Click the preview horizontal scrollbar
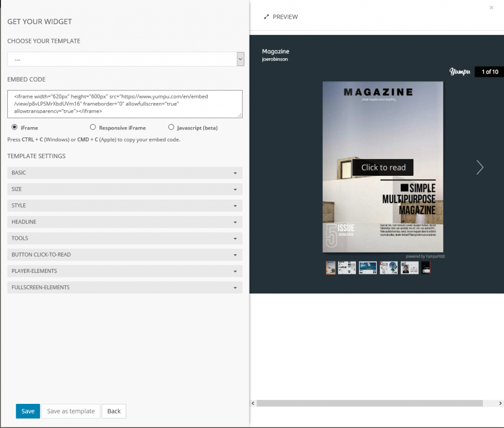The width and height of the screenshot is (504, 428). pyautogui.click(x=370, y=403)
